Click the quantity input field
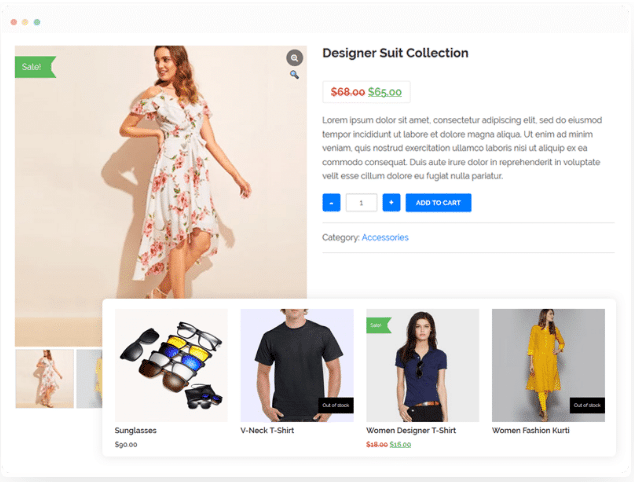634x482 pixels. click(x=361, y=203)
